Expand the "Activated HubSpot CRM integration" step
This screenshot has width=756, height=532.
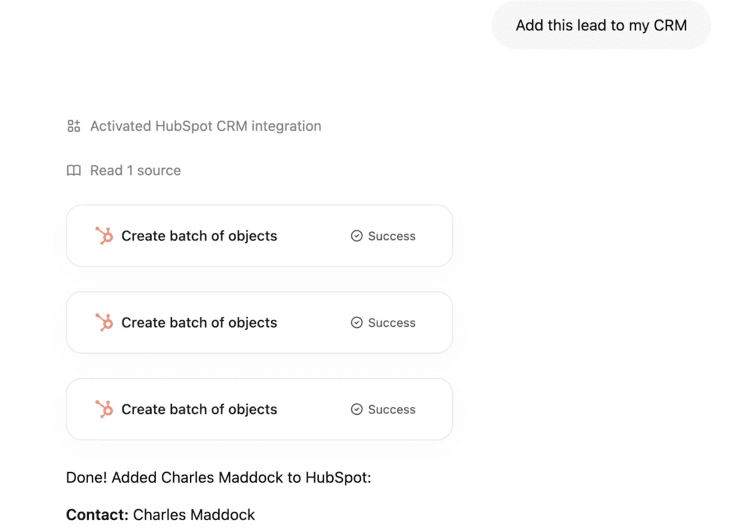click(206, 126)
